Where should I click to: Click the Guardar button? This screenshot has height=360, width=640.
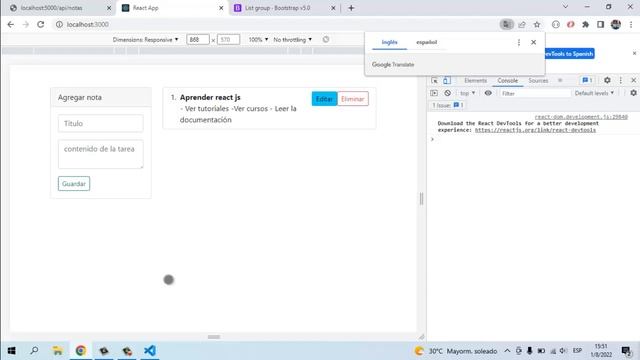coord(74,184)
